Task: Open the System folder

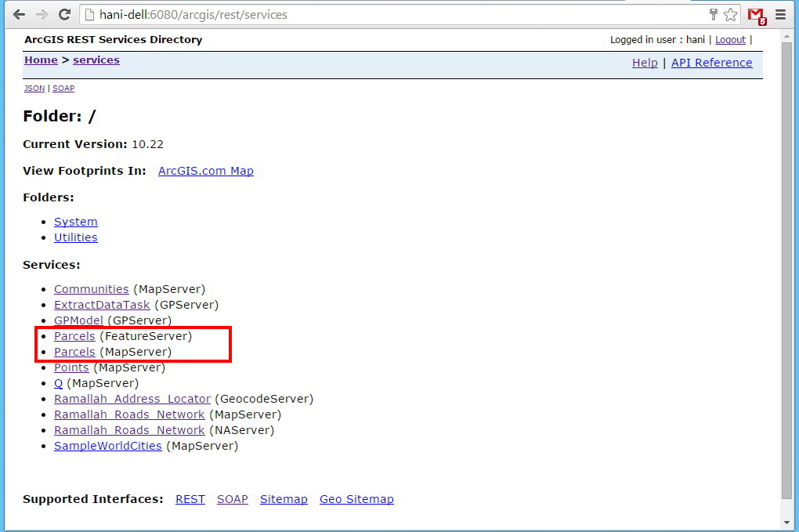Action: 75,222
